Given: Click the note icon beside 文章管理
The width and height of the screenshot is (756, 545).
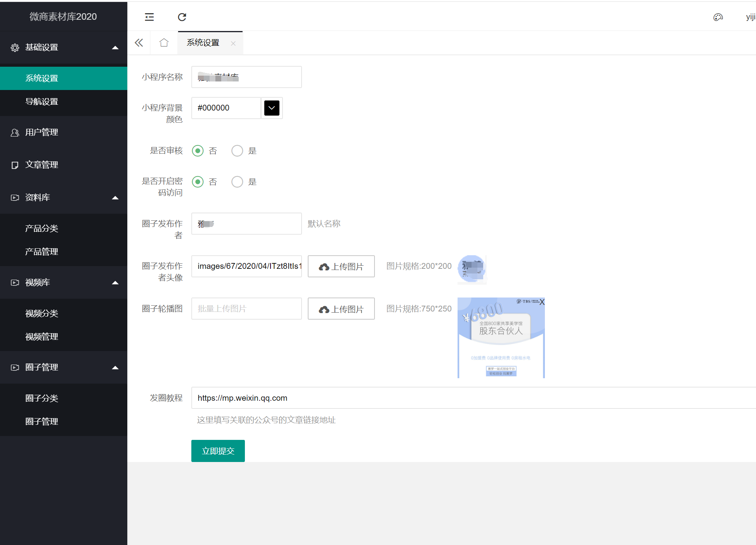Looking at the screenshot, I should [x=15, y=165].
